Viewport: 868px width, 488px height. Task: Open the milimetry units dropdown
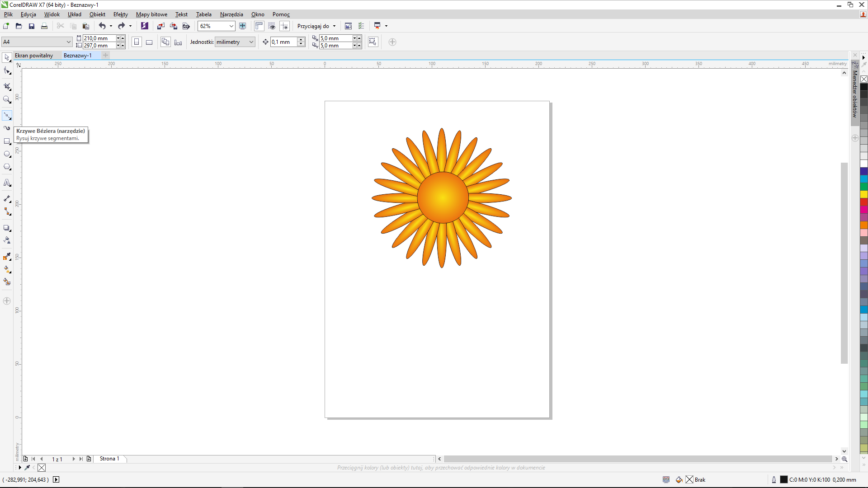[x=251, y=42]
